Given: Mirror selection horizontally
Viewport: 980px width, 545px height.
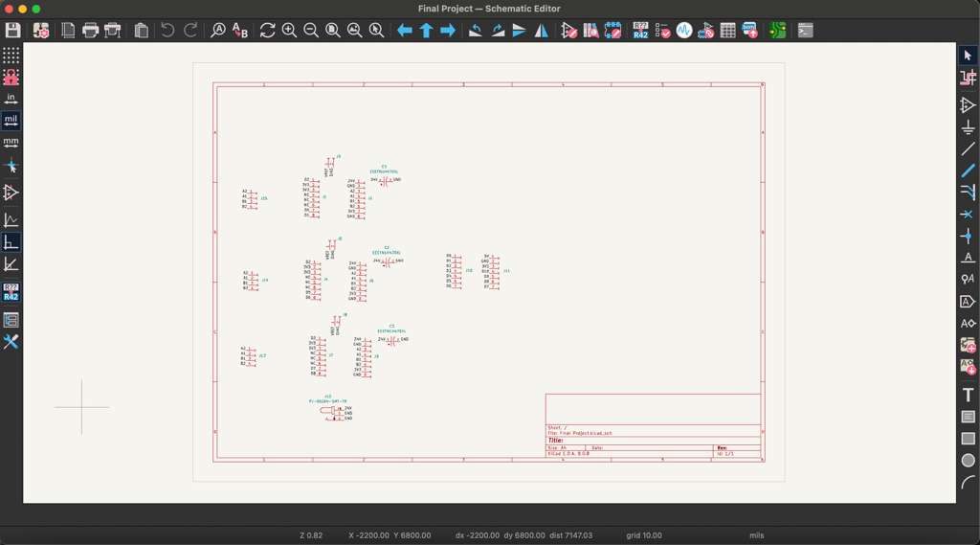Looking at the screenshot, I should [542, 30].
